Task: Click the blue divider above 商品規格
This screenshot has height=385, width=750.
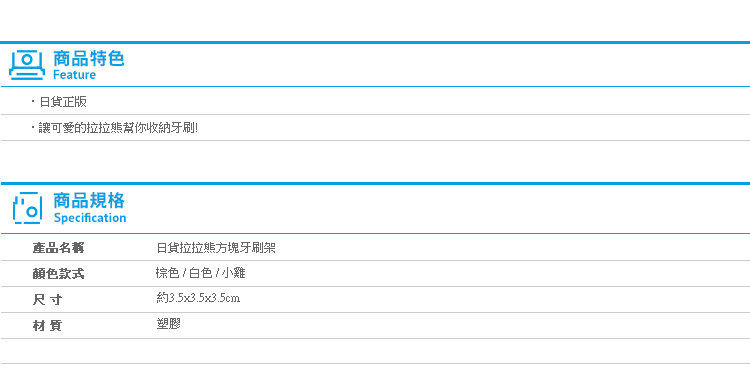Action: [375, 183]
